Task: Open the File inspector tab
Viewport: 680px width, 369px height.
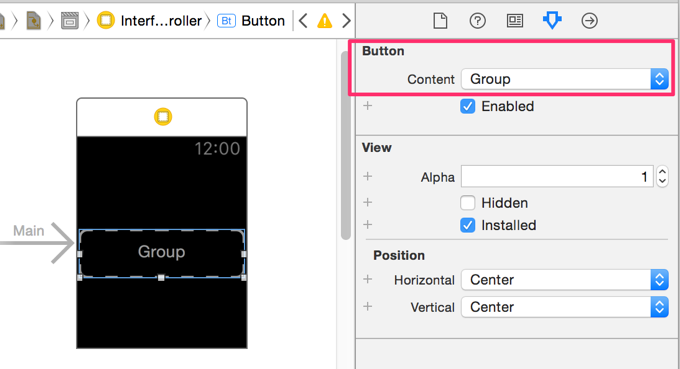Action: (x=440, y=20)
